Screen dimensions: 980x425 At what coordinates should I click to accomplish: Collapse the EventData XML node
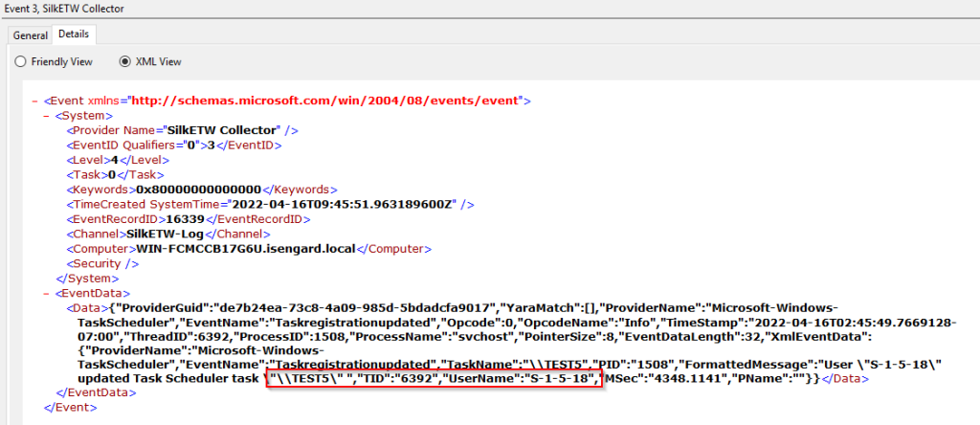pos(46,293)
